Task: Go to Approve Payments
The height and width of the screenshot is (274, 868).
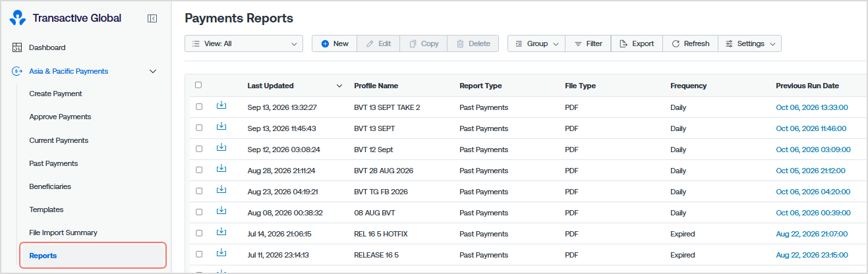Action: 60,117
